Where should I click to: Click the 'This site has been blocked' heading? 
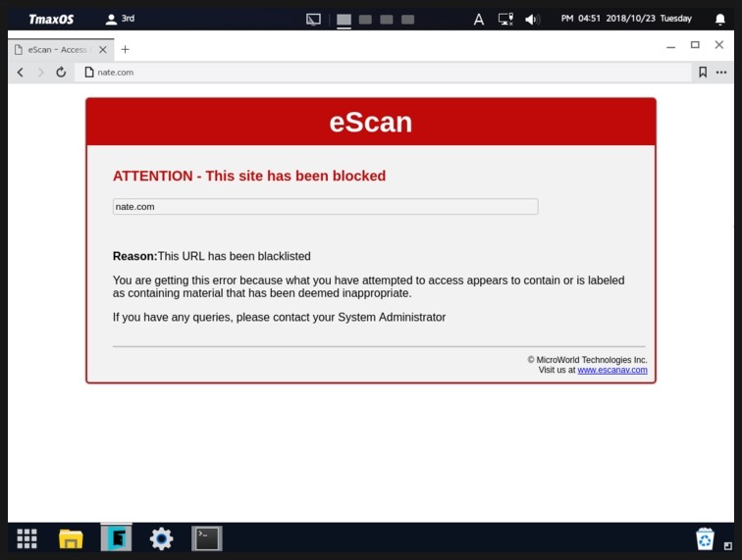point(249,176)
